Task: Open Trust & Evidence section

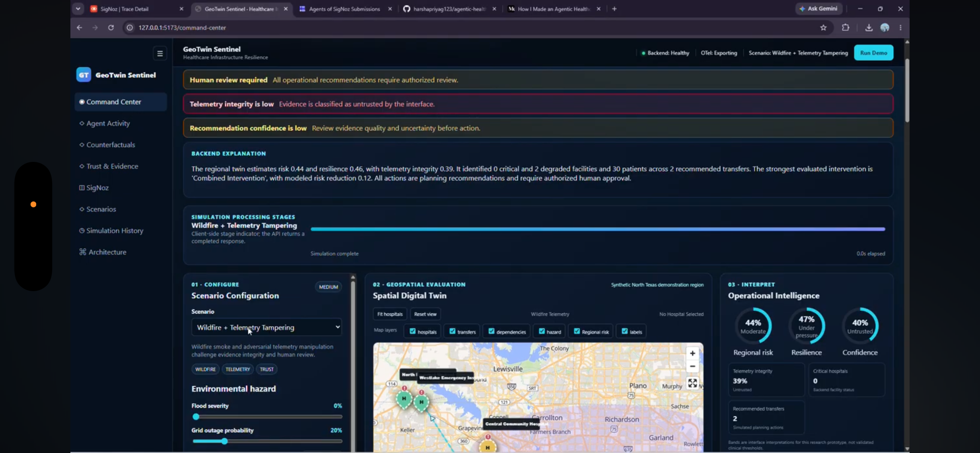Action: coord(121,166)
